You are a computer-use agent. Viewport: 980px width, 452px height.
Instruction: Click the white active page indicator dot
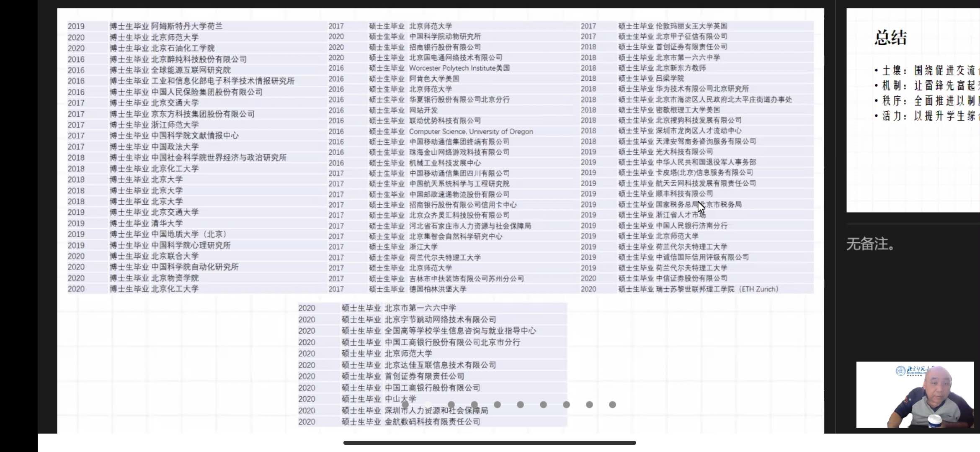428,404
